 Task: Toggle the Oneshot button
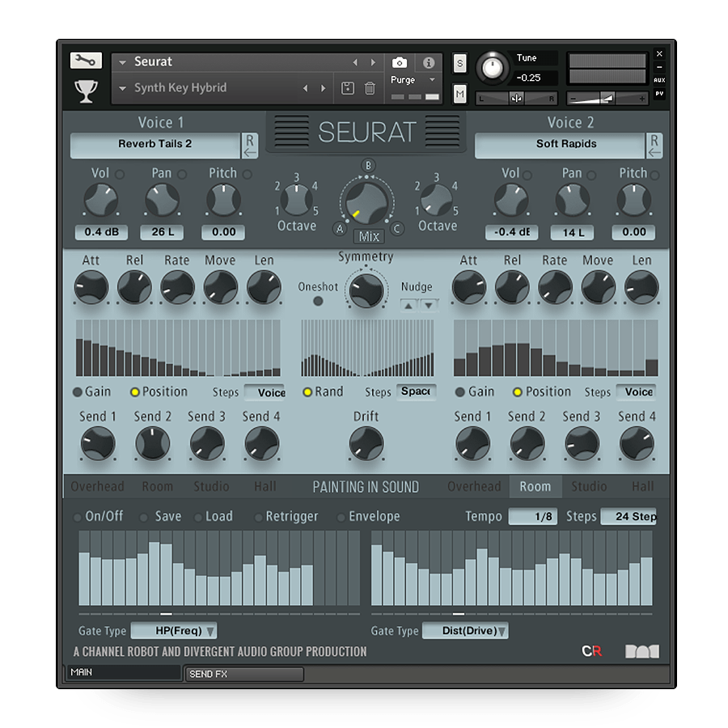[x=318, y=301]
